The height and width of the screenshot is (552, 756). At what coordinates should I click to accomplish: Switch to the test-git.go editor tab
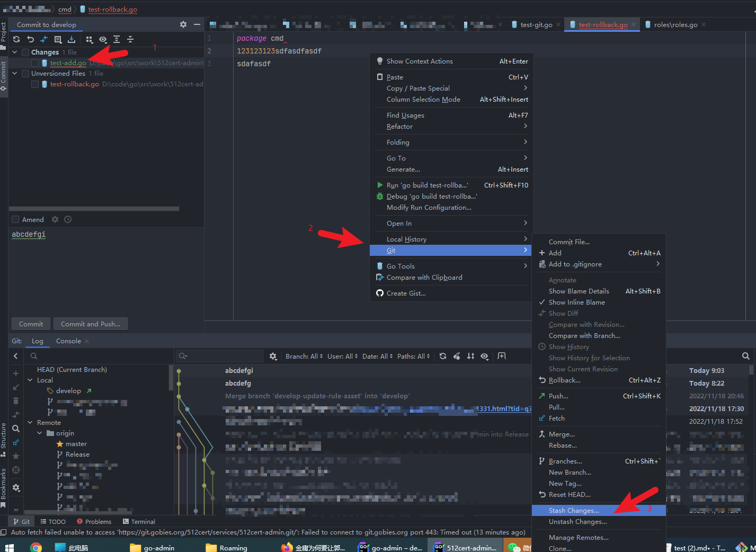tap(536, 24)
